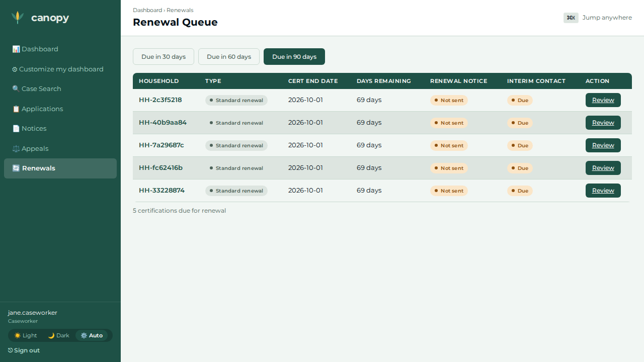
Task: Switch to the Dark theme
Action: click(59, 335)
